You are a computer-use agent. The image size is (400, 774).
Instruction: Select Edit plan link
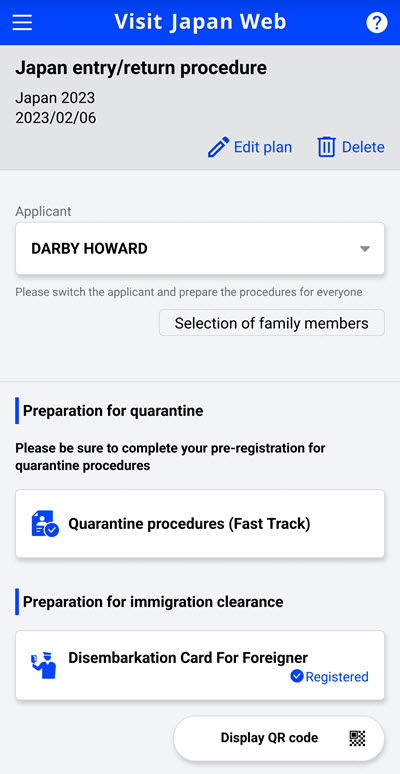(x=250, y=147)
